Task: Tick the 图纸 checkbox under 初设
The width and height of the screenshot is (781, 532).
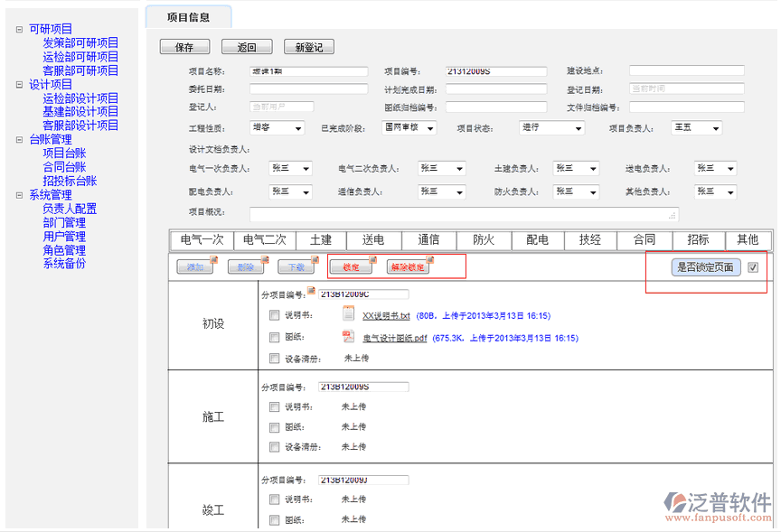Action: [274, 338]
